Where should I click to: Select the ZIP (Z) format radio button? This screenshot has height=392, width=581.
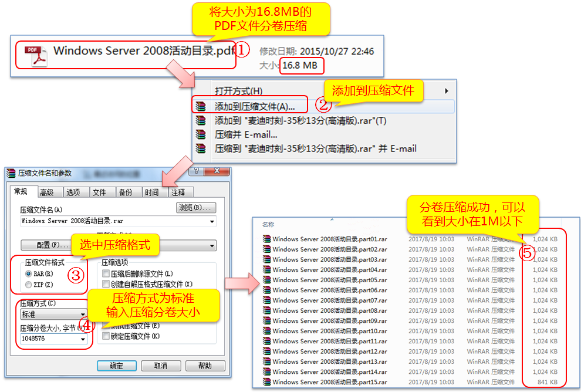[x=29, y=285]
